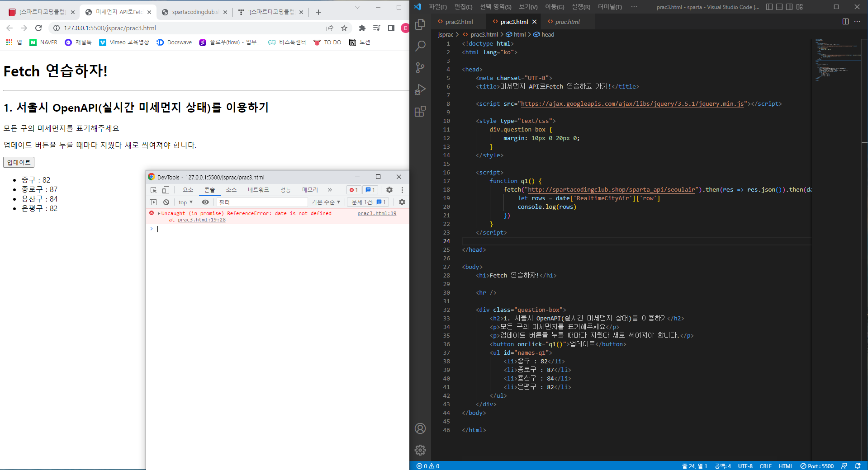Open Source Control view in VS Code
The height and width of the screenshot is (470, 868).
point(420,68)
